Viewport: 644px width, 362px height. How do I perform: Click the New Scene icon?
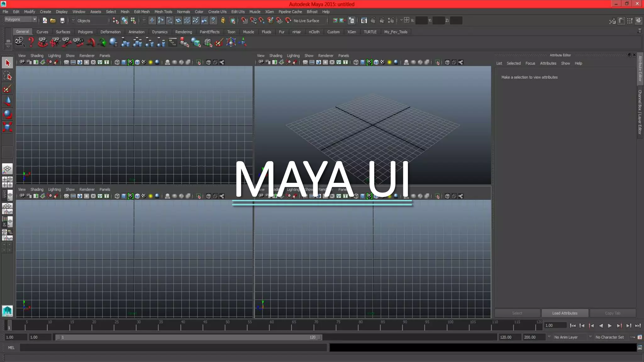(x=45, y=21)
